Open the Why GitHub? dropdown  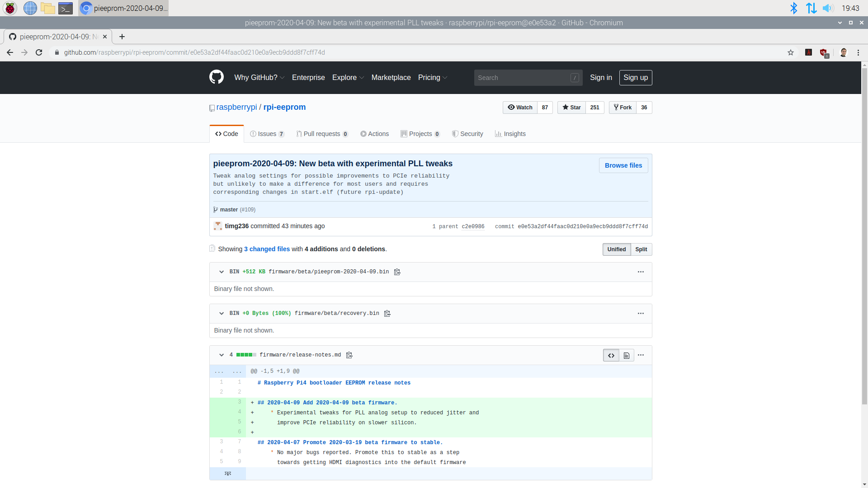pyautogui.click(x=259, y=78)
